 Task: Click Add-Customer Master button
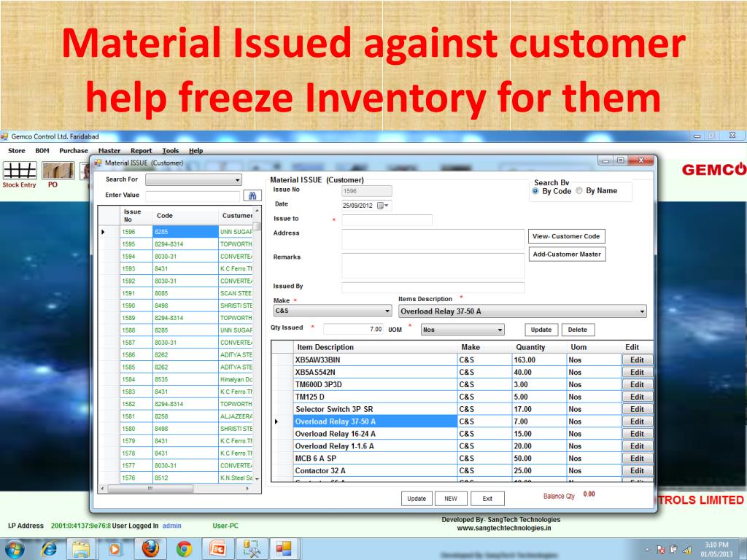567,254
